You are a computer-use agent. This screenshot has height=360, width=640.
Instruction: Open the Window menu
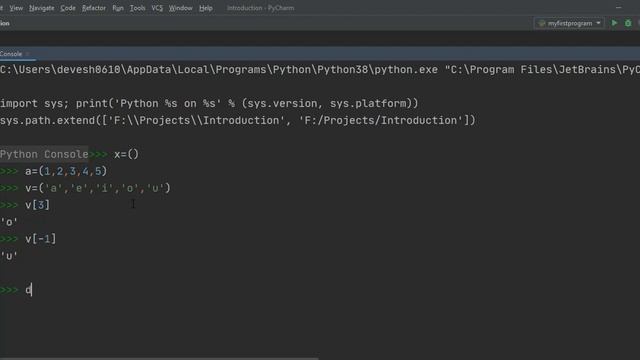point(180,8)
